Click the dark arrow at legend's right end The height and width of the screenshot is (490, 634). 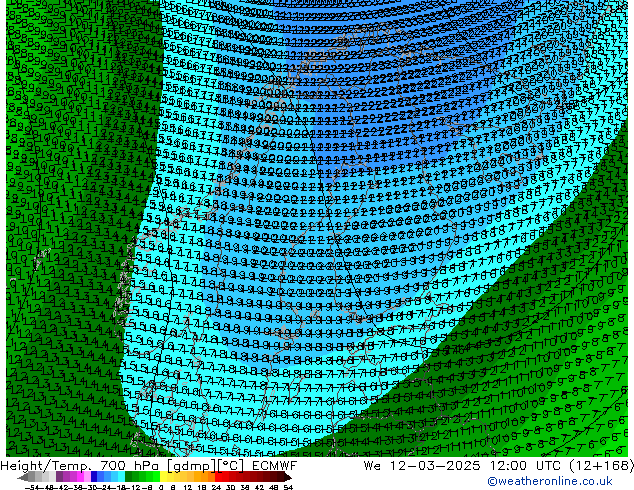[288, 478]
